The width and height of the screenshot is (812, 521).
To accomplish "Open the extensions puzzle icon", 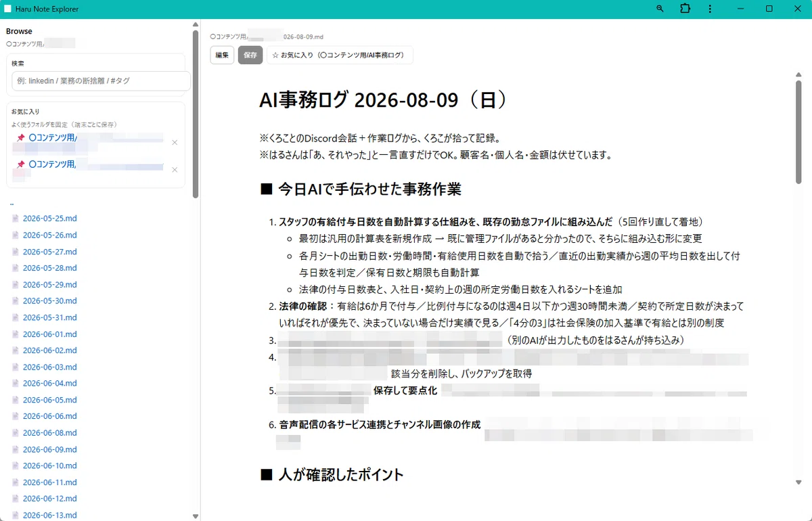I will coord(685,9).
